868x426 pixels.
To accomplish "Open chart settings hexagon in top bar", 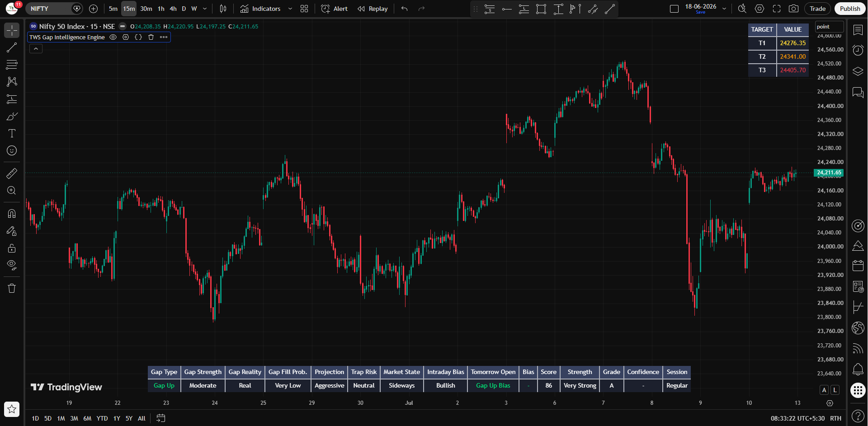I will pos(759,9).
